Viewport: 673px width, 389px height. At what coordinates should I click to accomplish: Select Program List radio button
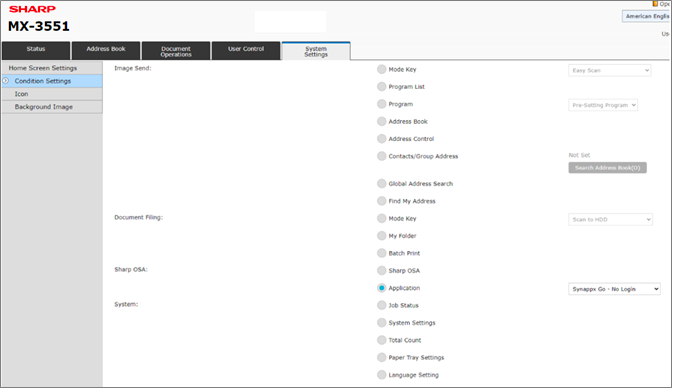(382, 87)
